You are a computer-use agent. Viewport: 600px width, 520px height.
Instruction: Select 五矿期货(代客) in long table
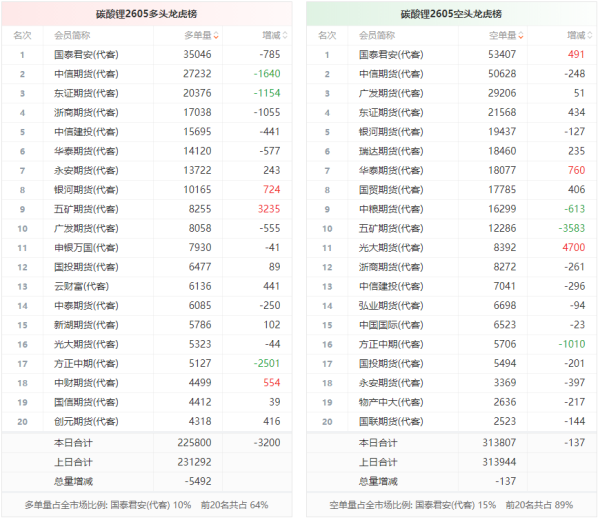[86, 209]
